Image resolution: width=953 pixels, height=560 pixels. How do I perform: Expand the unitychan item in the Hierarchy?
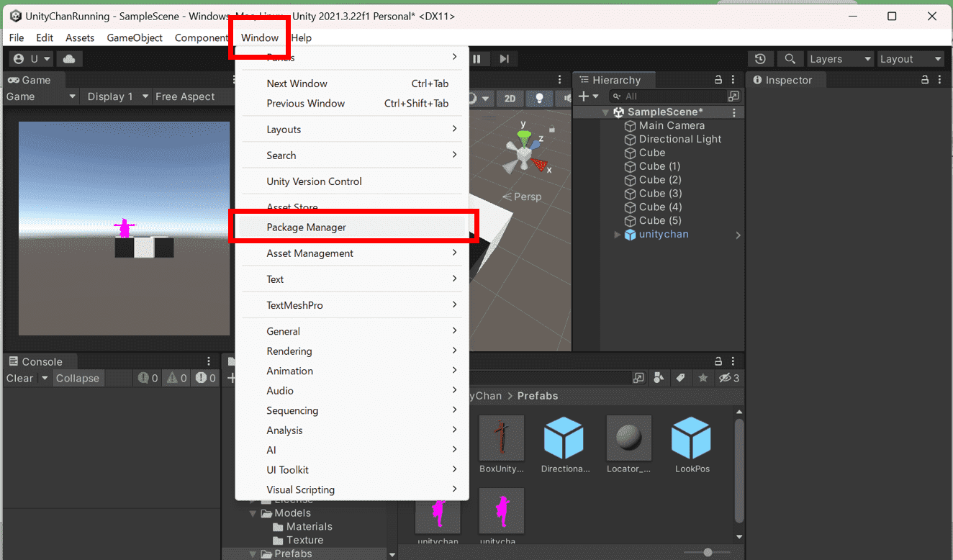[618, 234]
